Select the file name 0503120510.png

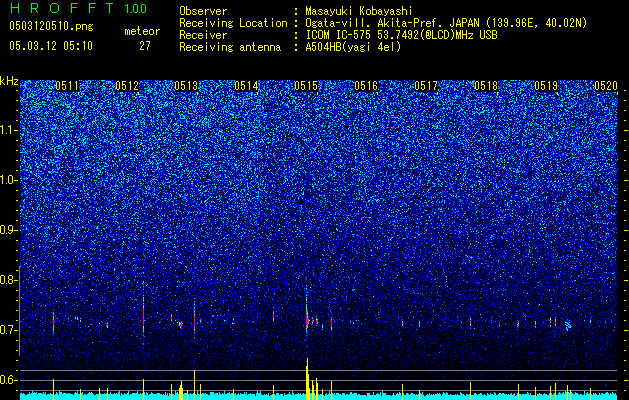tap(51, 26)
